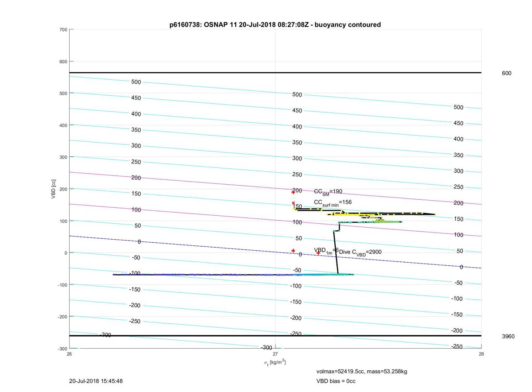The width and height of the screenshot is (532, 392).
Task: Click the 'Dive C VBD=2900' annotation
Action: pyautogui.click(x=360, y=252)
